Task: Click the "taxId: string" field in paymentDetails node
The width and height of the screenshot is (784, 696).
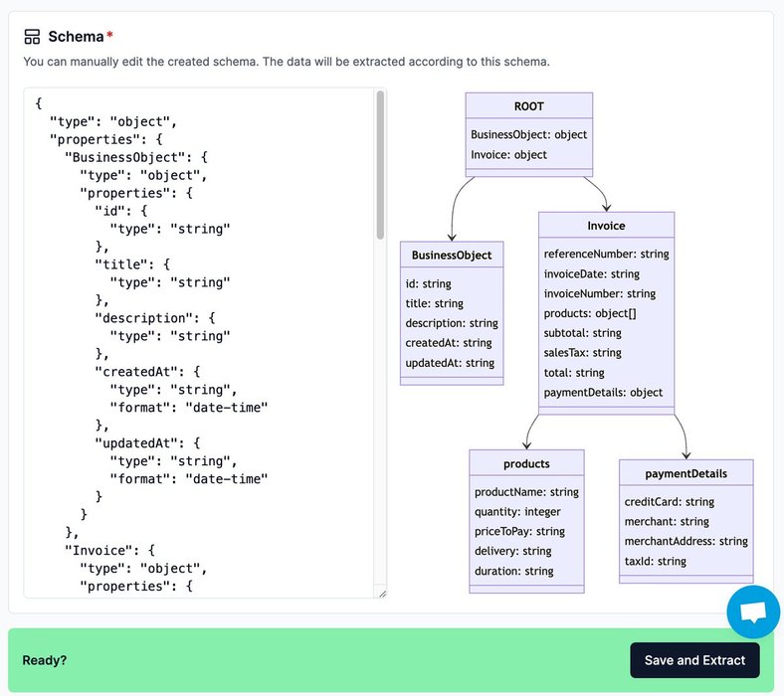Action: point(655,562)
